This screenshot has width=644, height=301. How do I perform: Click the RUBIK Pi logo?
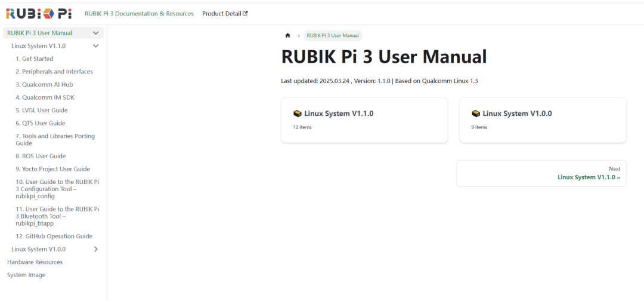[x=39, y=14]
